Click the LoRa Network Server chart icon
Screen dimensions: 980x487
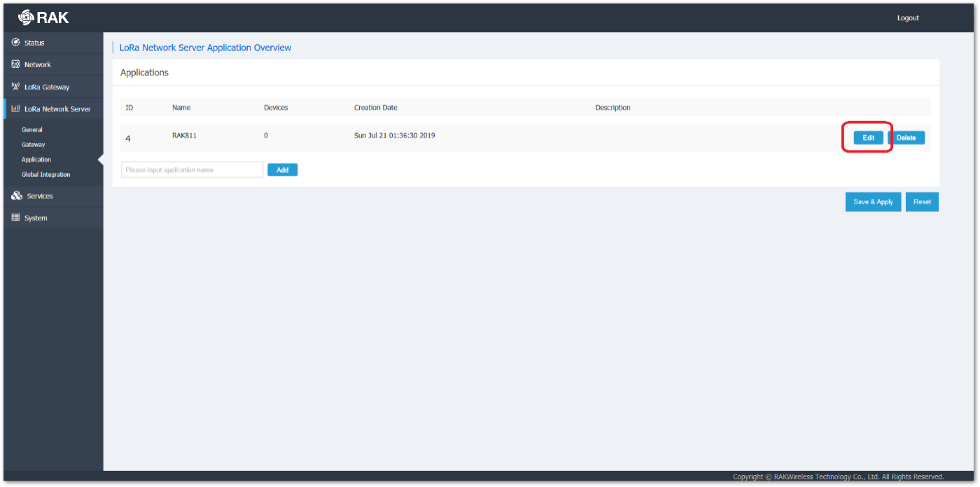pyautogui.click(x=15, y=108)
